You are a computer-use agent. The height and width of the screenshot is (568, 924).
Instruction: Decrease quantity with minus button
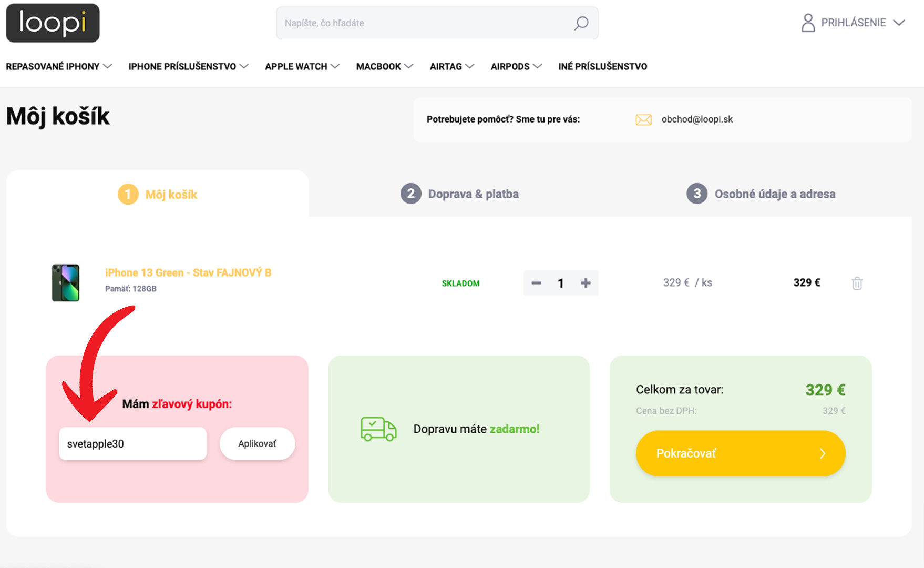[x=536, y=283]
